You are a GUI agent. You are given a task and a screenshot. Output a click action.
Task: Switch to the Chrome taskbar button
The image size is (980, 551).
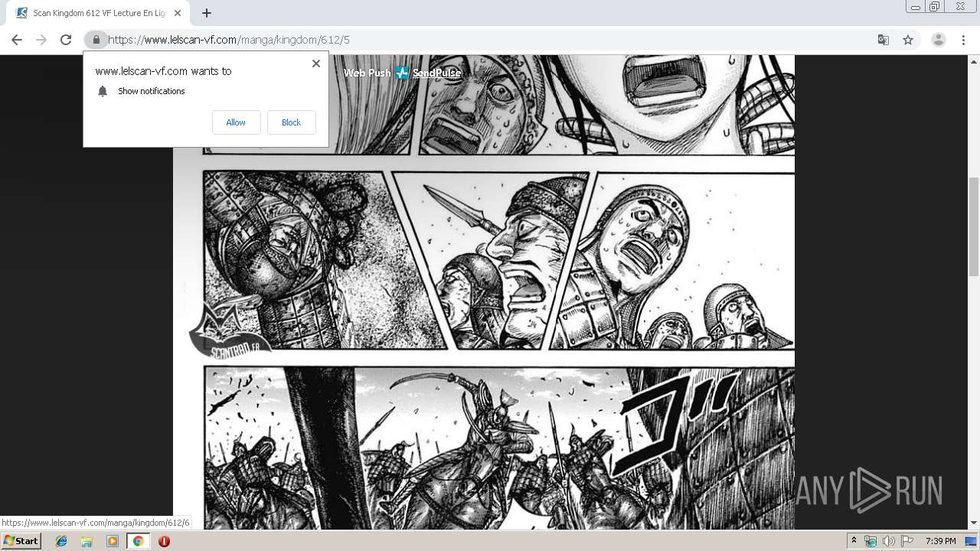(138, 541)
